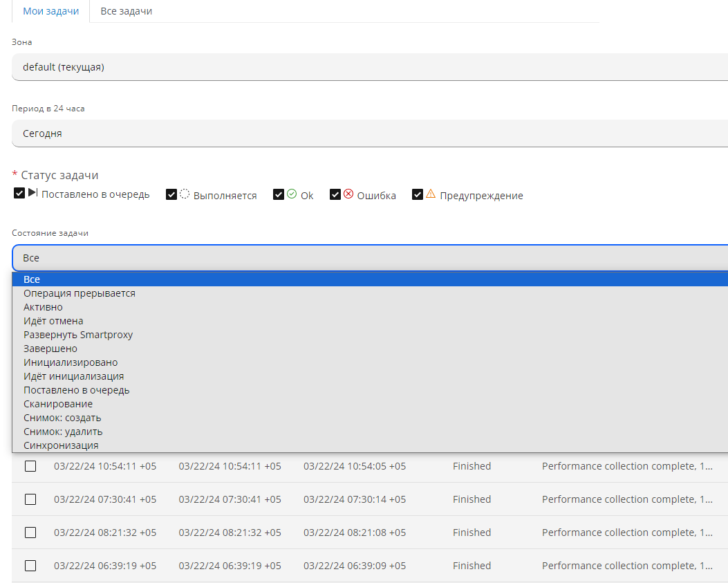
Task: Select "Развернуть Smartproxy" option
Action: point(78,335)
